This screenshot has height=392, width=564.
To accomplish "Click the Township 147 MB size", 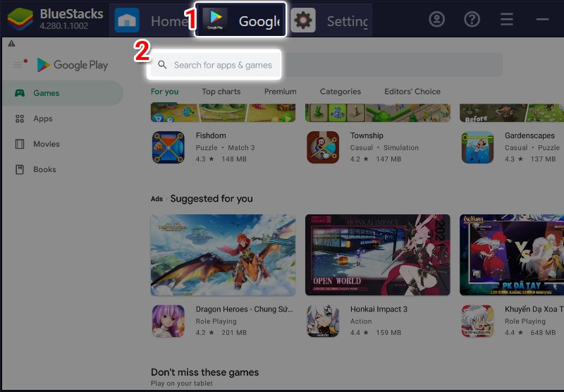I will point(388,159).
